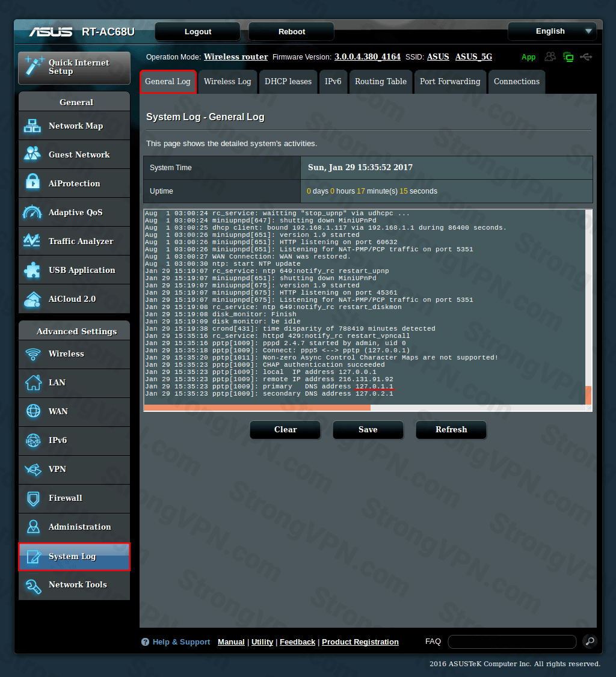Click the Traffic Analyzer chart icon
616x677 pixels.
[x=32, y=240]
